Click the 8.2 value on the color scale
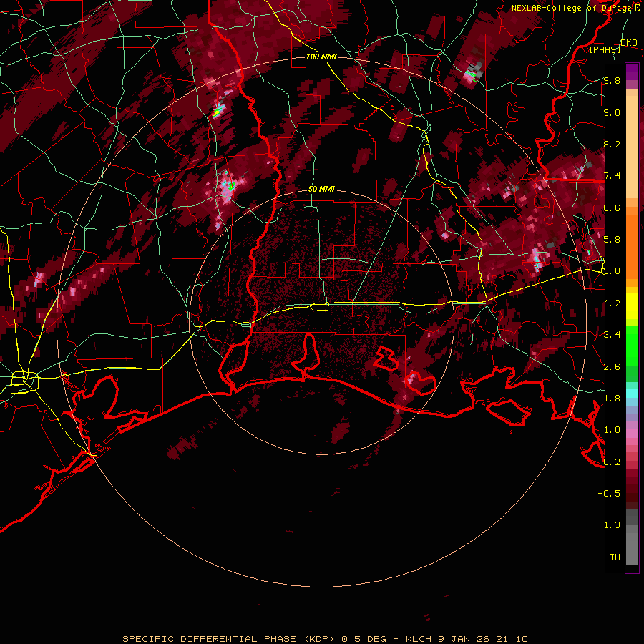Screen dimensions: 644x644 (612, 144)
